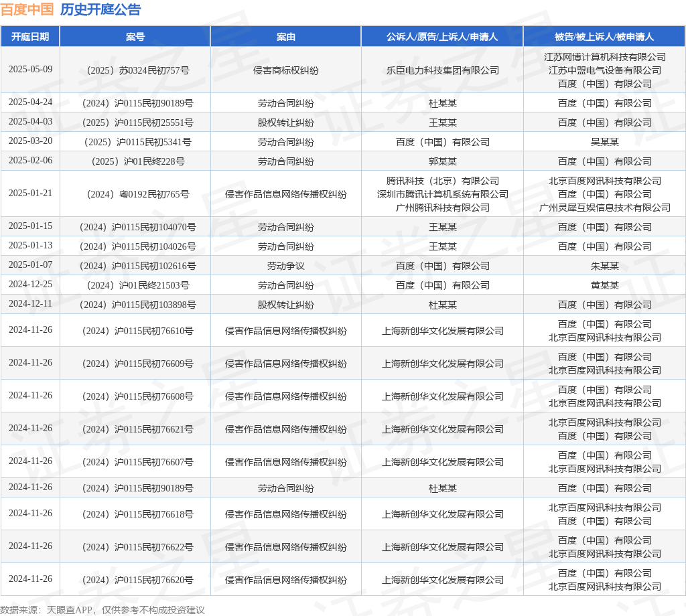Click the 案由 column header
Viewport: 686px width, 616px height.
[285, 37]
